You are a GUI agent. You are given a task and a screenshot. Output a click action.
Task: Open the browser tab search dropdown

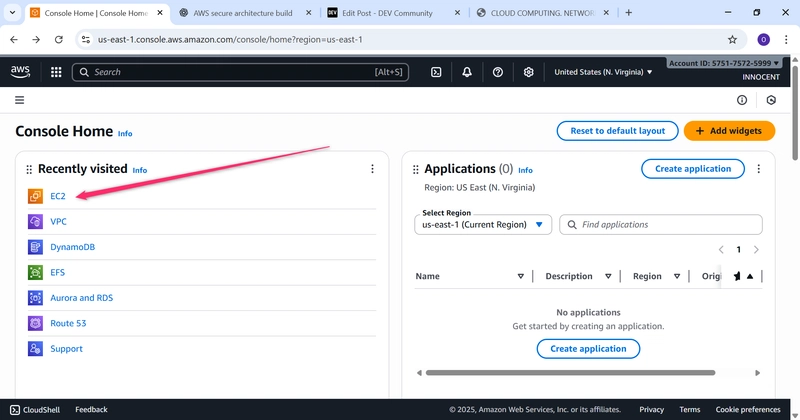point(12,13)
